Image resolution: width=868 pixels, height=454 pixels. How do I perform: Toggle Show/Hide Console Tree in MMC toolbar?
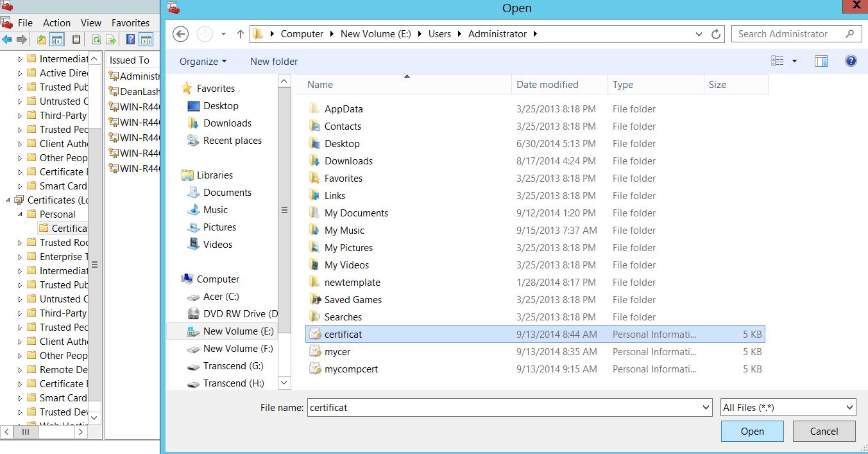point(57,40)
